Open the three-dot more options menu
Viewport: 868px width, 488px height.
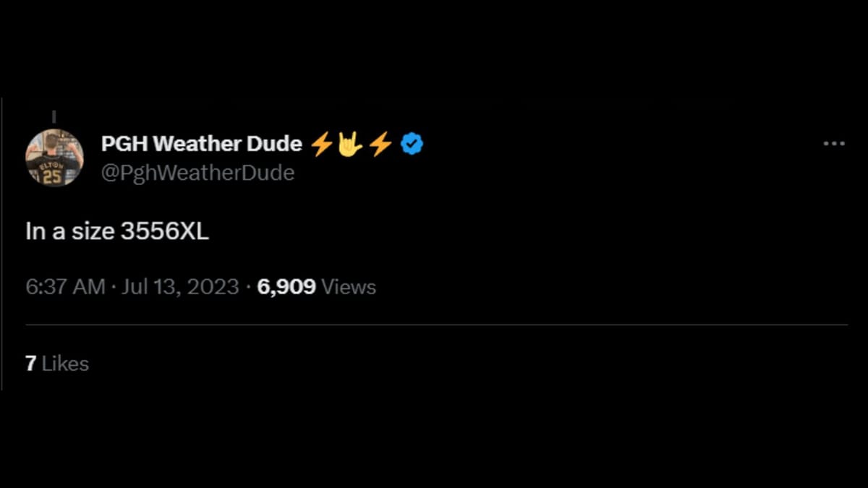click(x=833, y=144)
